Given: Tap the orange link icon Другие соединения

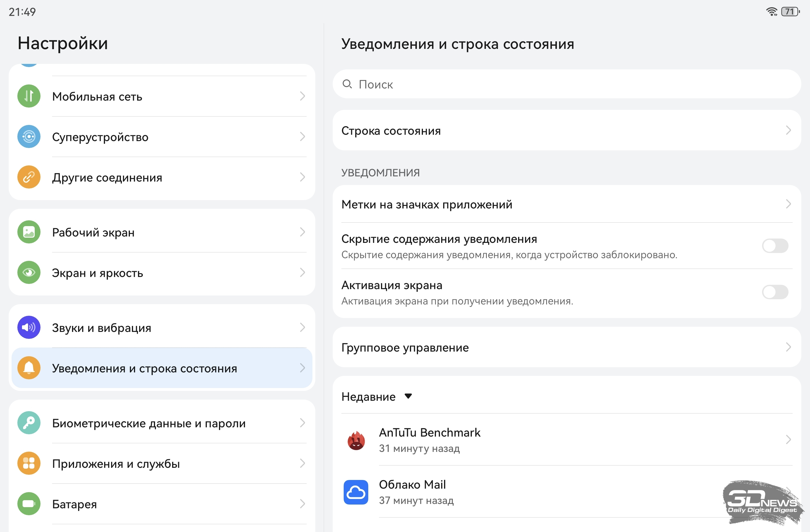Looking at the screenshot, I should (29, 177).
